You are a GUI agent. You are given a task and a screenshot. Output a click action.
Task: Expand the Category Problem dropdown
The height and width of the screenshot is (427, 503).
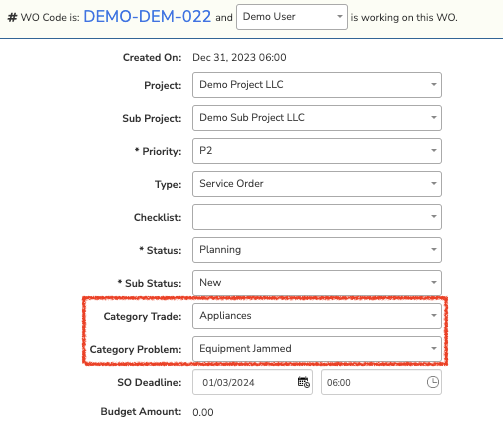click(x=317, y=349)
